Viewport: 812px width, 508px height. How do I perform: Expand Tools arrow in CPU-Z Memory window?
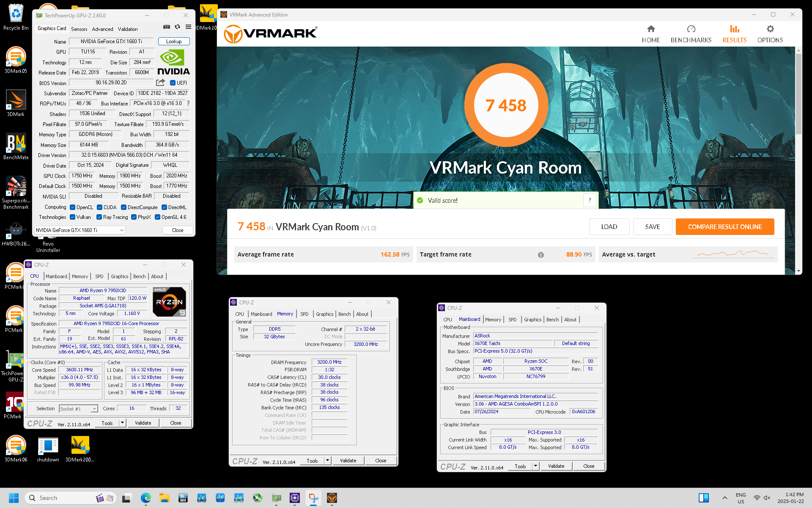[327, 461]
